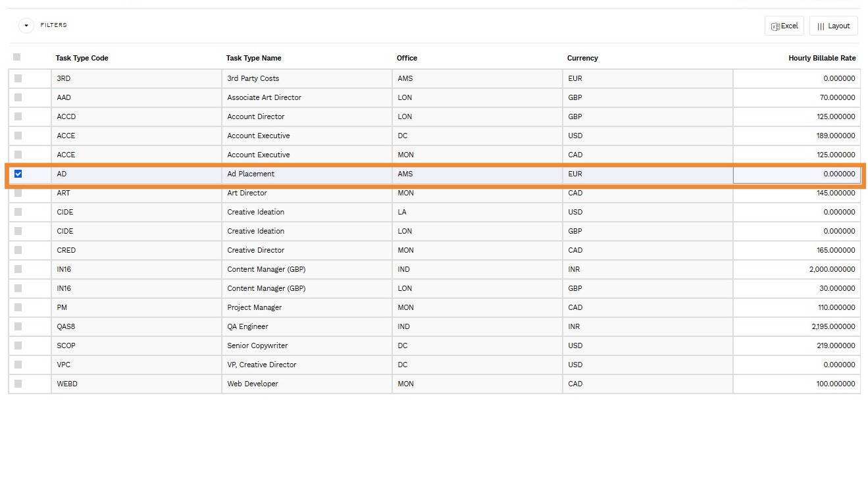Check the CIDE Creative Ideation LA row
The height and width of the screenshot is (485, 868).
click(18, 212)
